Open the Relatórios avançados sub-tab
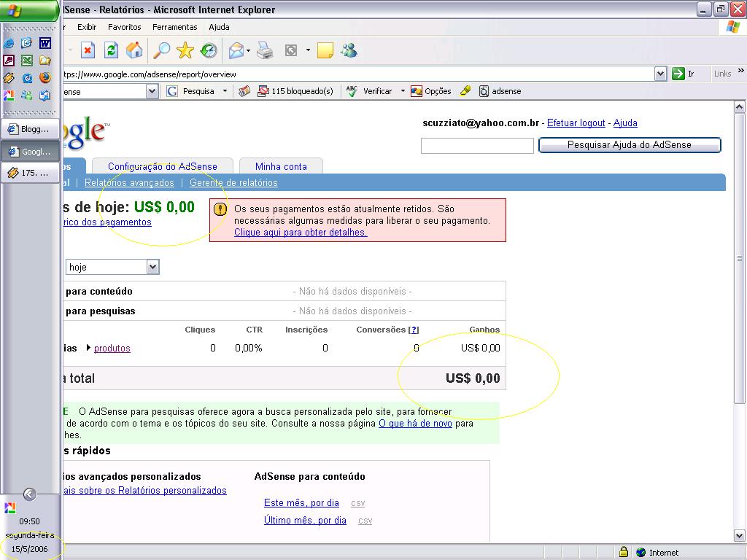Viewport: 747px width, 560px height. 129,182
